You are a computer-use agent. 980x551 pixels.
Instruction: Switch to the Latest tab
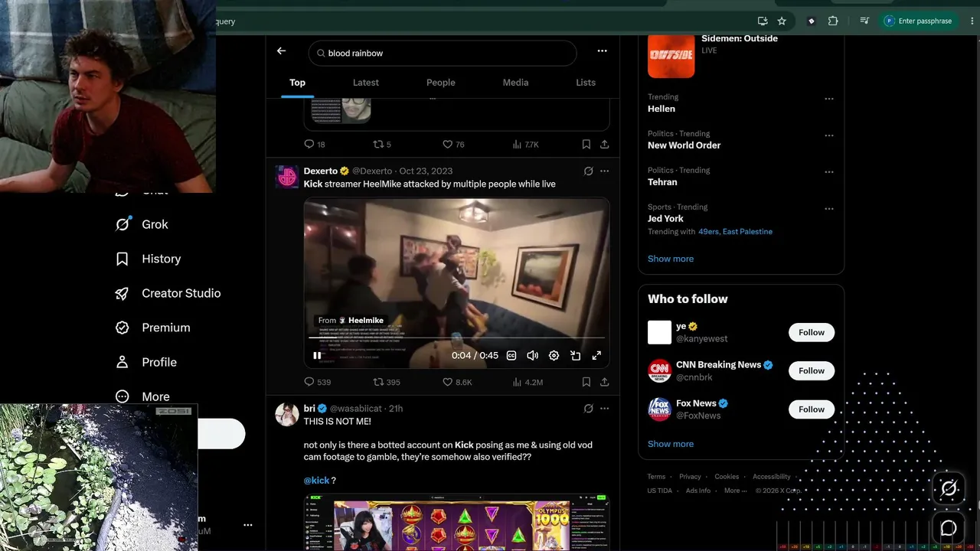tap(366, 83)
